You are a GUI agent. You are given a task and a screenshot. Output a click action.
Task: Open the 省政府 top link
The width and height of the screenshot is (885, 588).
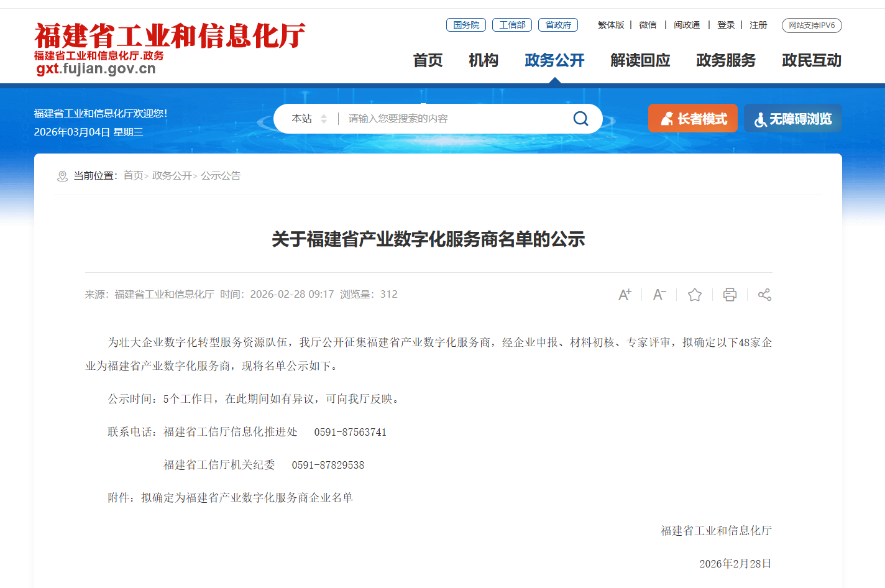(x=557, y=25)
